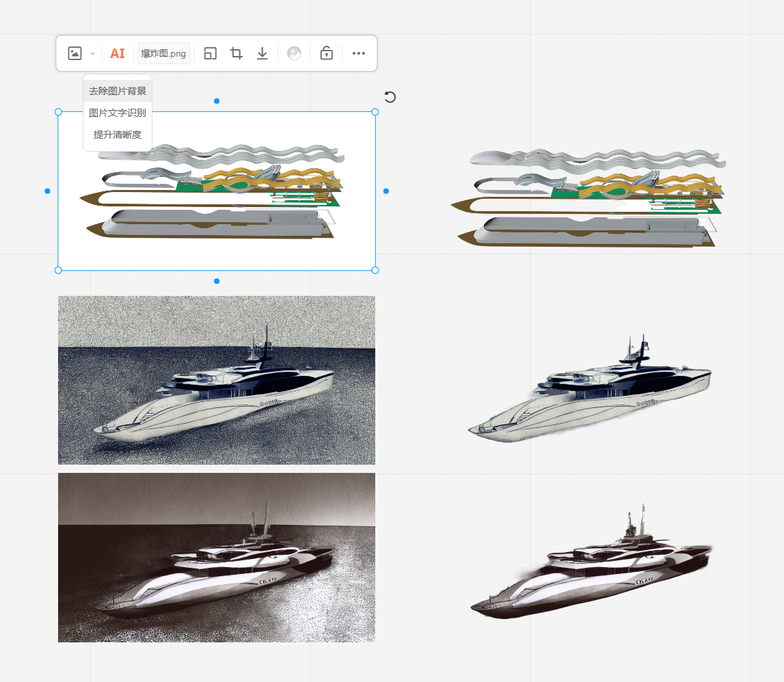Choose 提升清晰度 from AI menu

pyautogui.click(x=118, y=135)
